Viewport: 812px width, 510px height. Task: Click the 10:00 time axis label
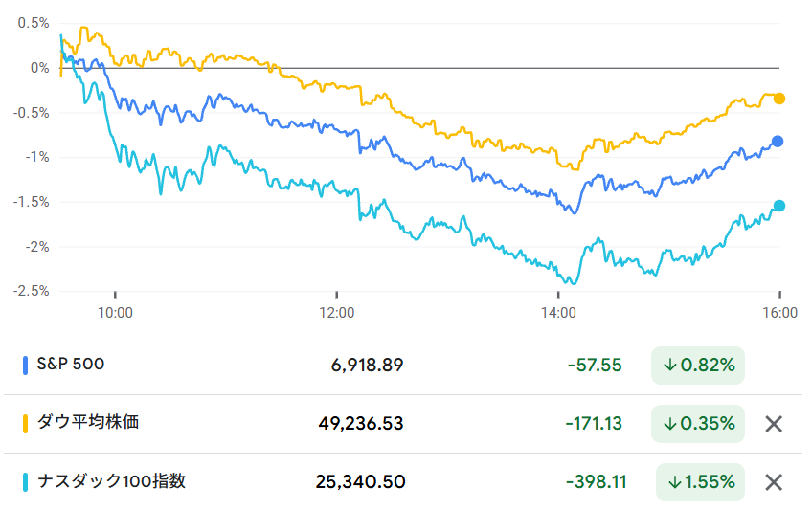(115, 312)
